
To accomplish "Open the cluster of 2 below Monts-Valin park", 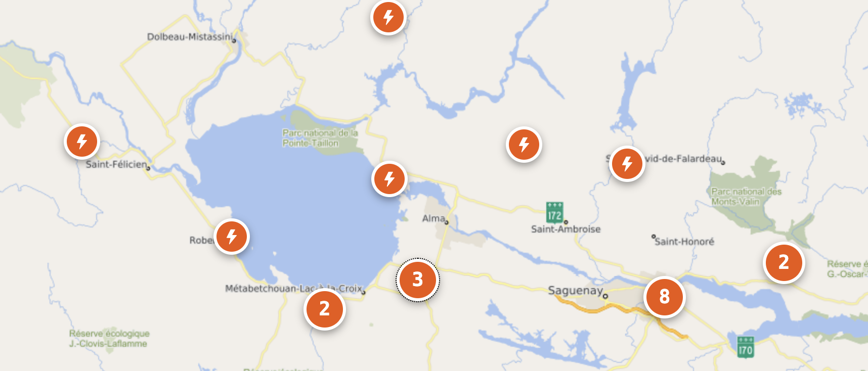I will coord(784,262).
